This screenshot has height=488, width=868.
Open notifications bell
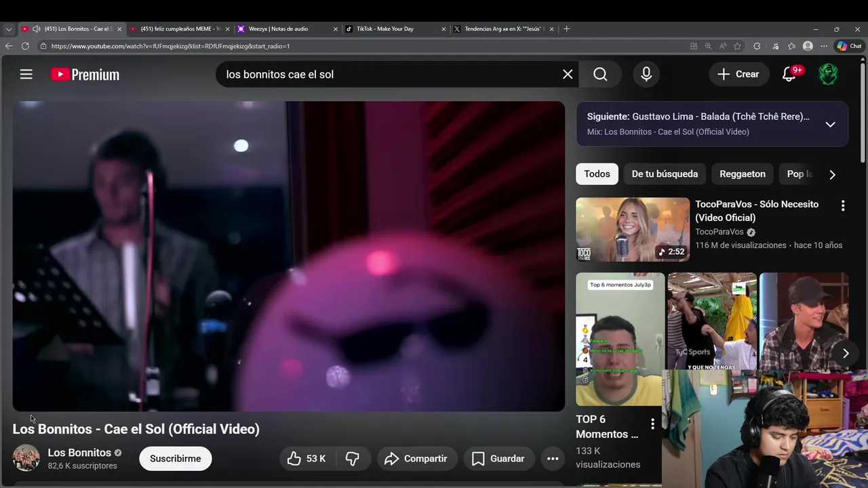pyautogui.click(x=789, y=75)
